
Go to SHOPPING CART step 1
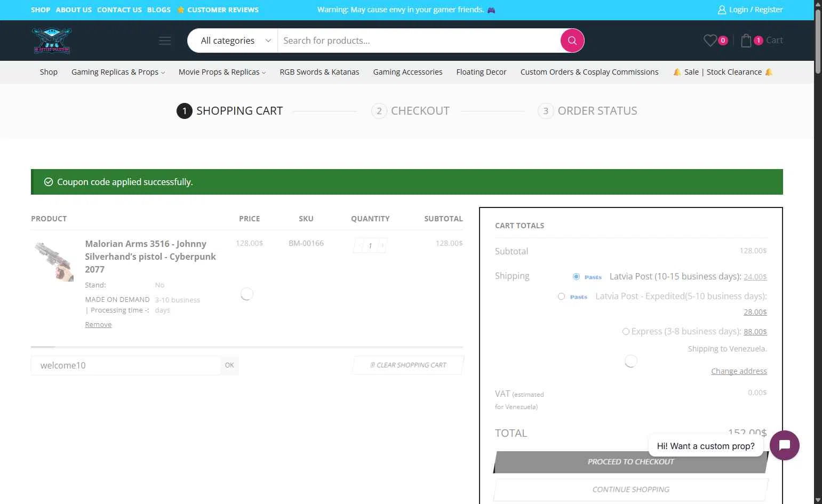point(229,111)
